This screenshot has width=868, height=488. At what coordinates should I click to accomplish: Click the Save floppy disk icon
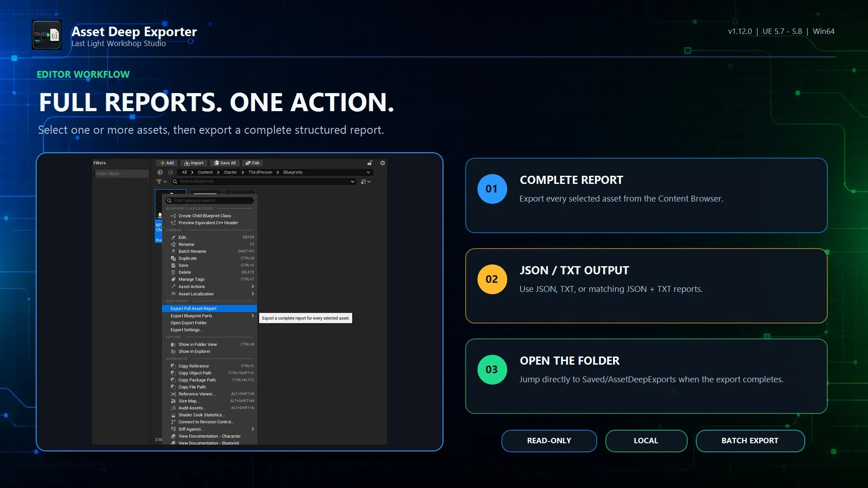[x=173, y=265]
